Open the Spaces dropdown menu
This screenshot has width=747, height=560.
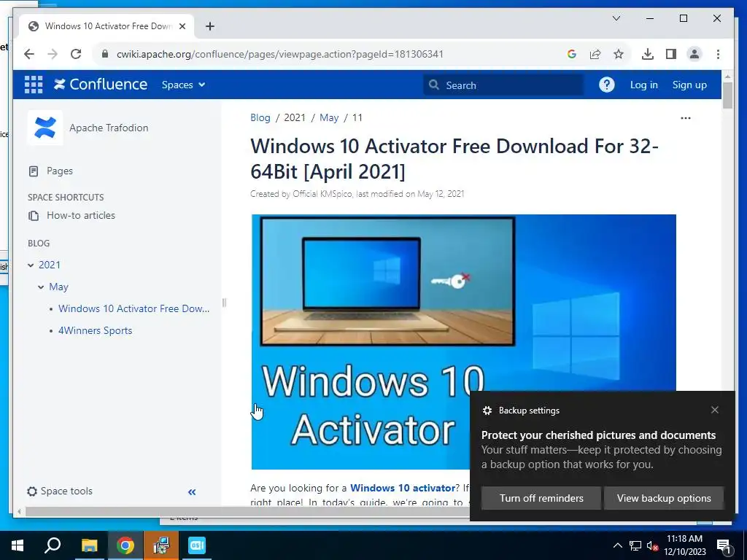pyautogui.click(x=183, y=85)
